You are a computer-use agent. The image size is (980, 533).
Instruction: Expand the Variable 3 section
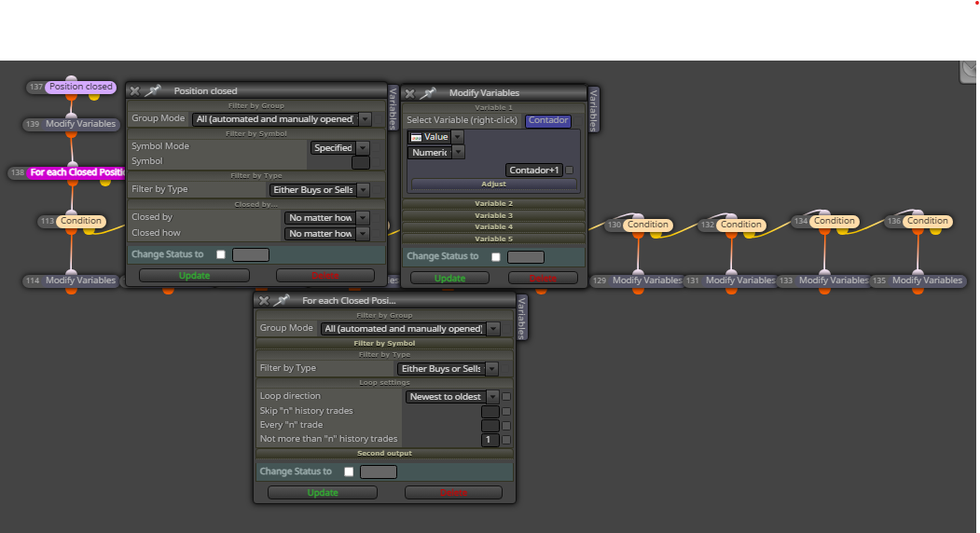point(493,215)
